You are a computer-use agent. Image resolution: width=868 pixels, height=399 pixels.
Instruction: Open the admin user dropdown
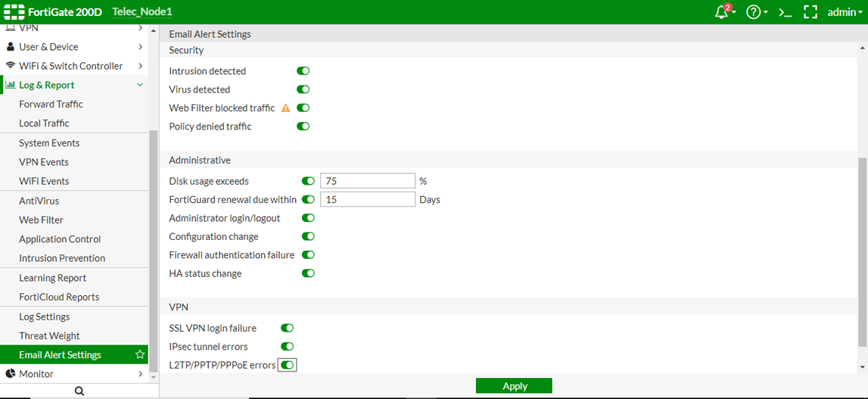click(x=845, y=12)
